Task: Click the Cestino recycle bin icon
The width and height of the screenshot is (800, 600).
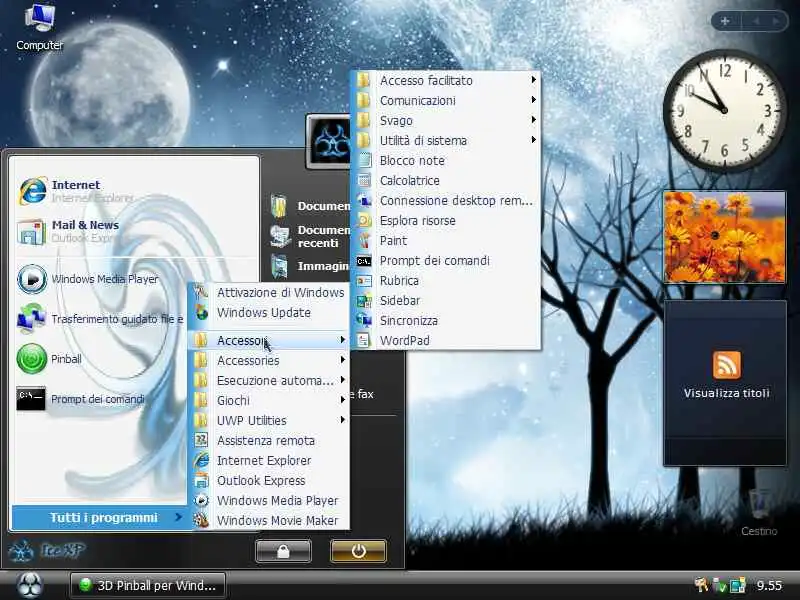Action: coord(759,505)
